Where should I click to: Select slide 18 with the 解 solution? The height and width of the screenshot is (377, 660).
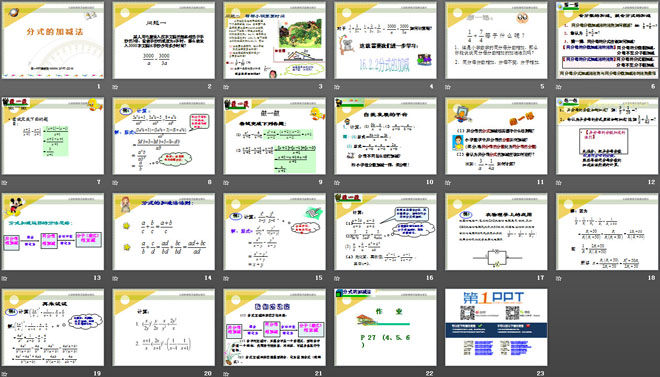pyautogui.click(x=607, y=231)
